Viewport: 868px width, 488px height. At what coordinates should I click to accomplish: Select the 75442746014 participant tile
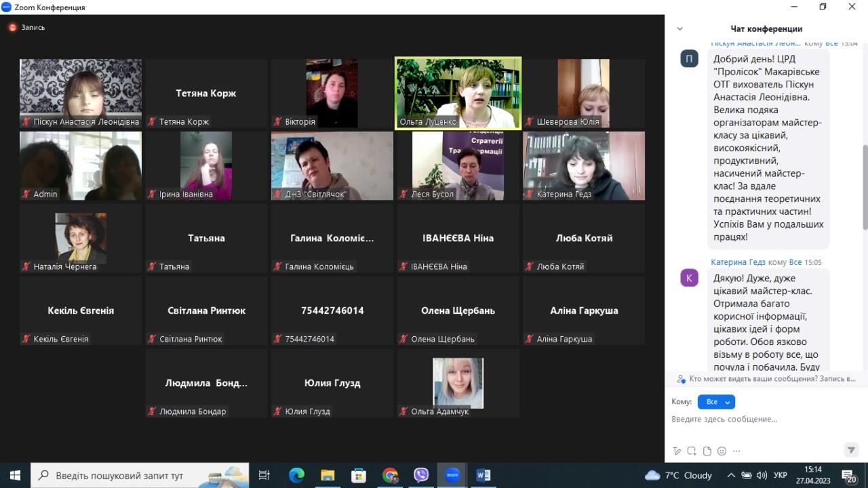(x=332, y=310)
